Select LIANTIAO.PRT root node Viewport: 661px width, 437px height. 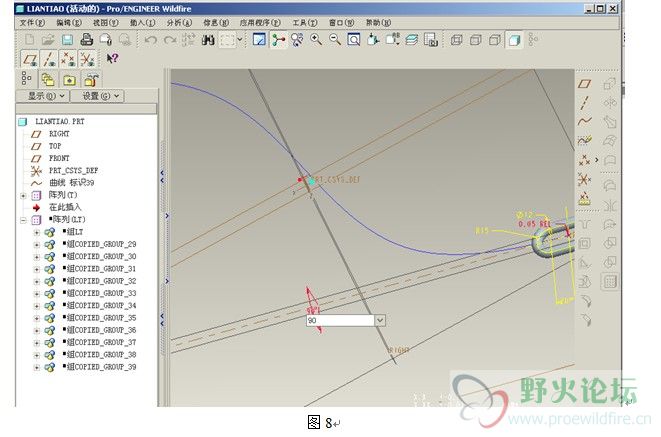coord(59,122)
